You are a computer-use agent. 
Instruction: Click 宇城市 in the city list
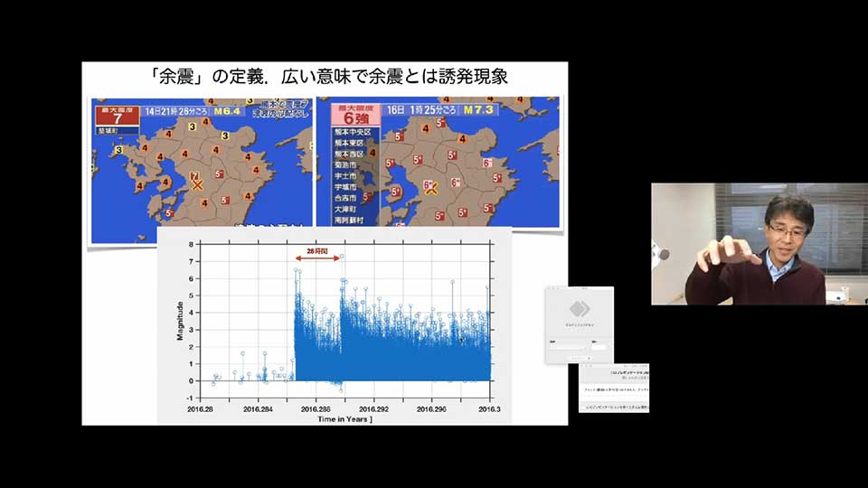coord(345,188)
